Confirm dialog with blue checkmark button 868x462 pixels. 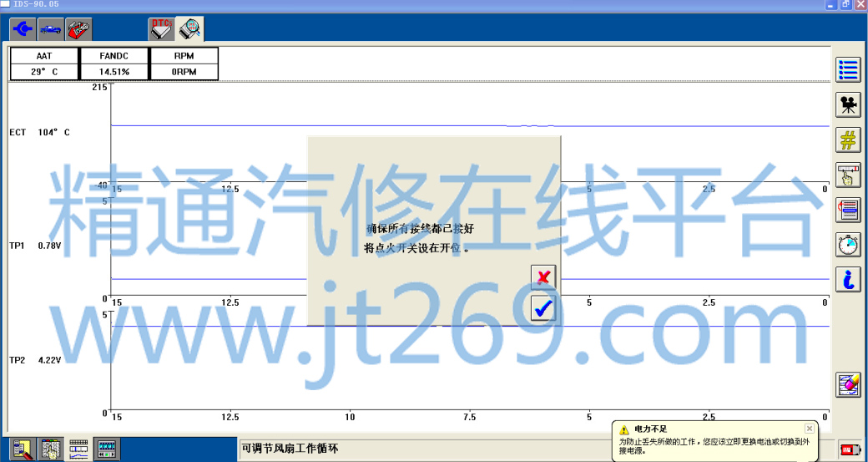pos(543,308)
